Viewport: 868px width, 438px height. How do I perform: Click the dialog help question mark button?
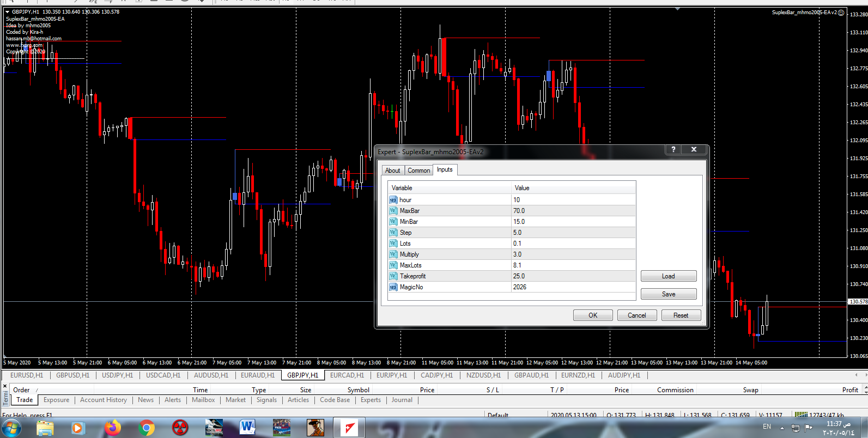coord(673,149)
